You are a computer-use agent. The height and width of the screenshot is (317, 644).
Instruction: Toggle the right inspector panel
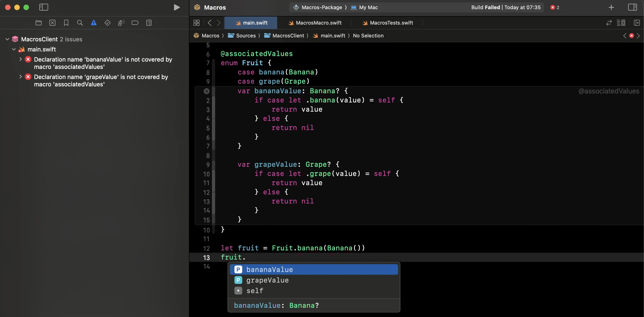(x=632, y=7)
